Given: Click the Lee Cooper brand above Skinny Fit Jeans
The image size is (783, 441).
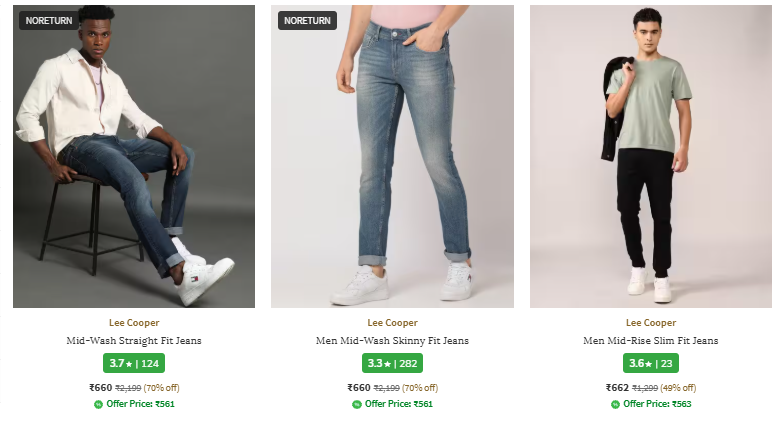Looking at the screenshot, I should (x=392, y=323).
